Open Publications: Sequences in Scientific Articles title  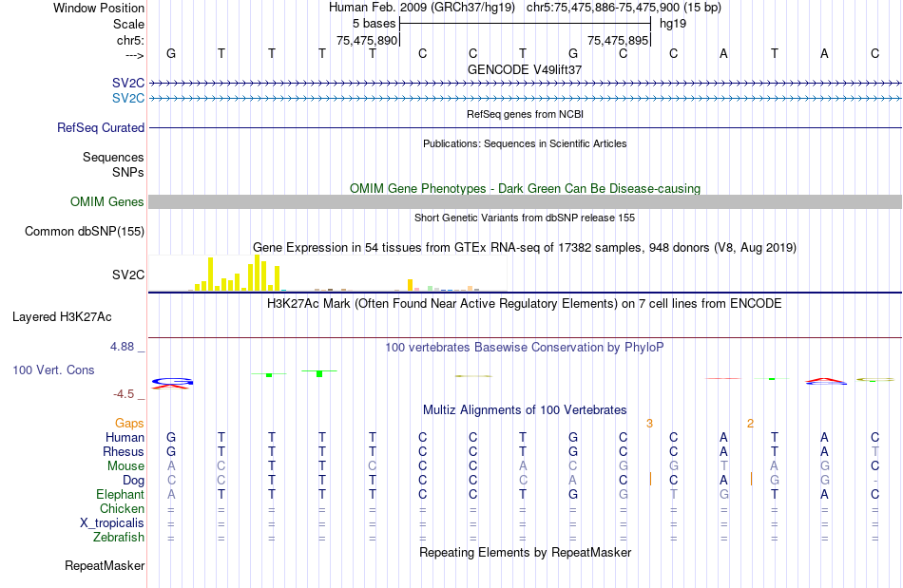[x=525, y=143]
